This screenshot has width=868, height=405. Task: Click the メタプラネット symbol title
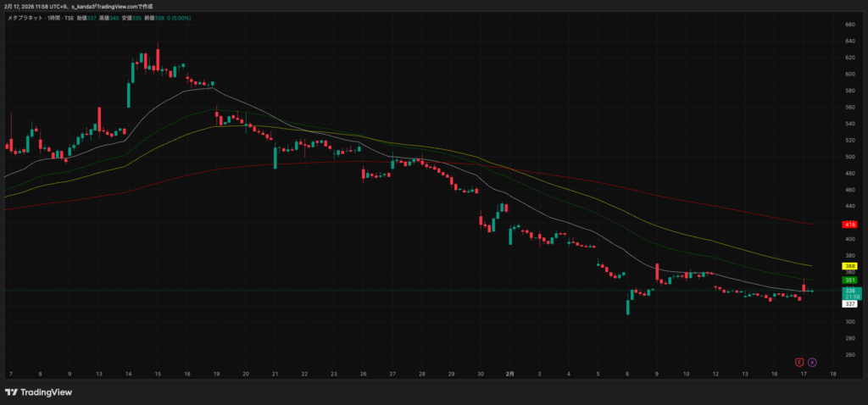(x=25, y=17)
